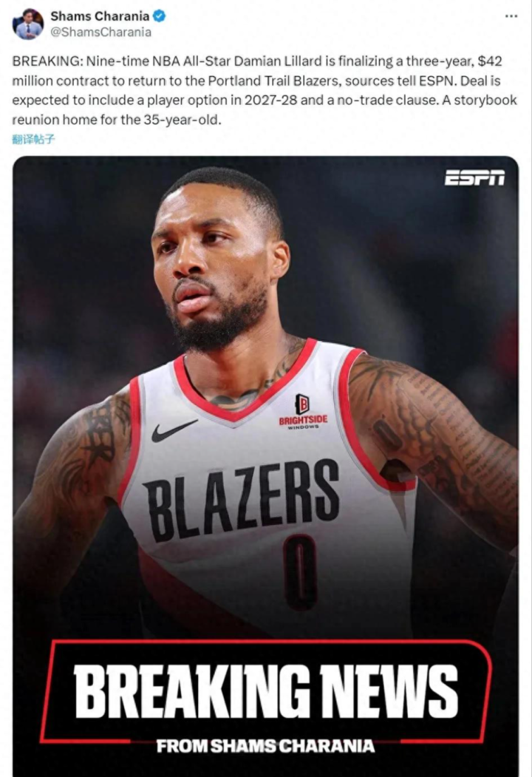Screen dimensions: 532x777
Task: Click the Nike swoosh on the jersey
Action: 174,430
